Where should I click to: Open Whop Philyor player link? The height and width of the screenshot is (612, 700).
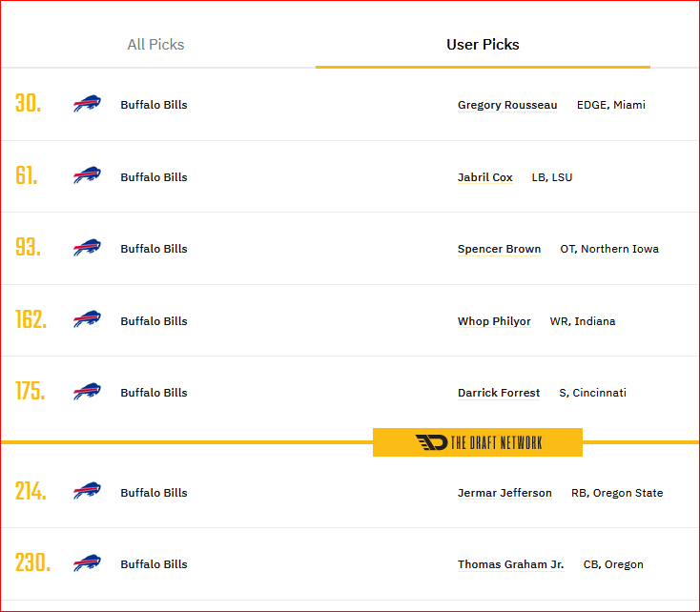(x=494, y=321)
